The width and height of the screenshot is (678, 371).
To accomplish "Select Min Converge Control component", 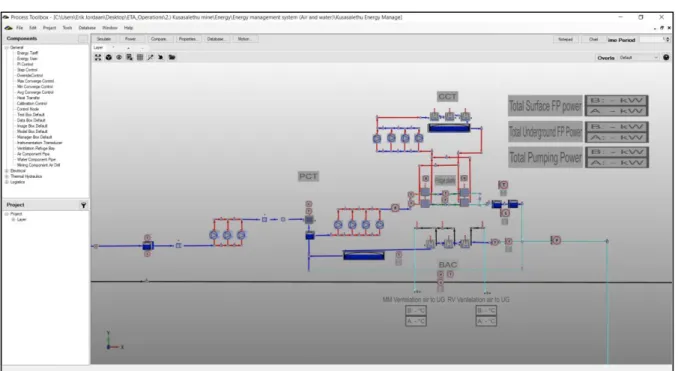I will [x=35, y=87].
